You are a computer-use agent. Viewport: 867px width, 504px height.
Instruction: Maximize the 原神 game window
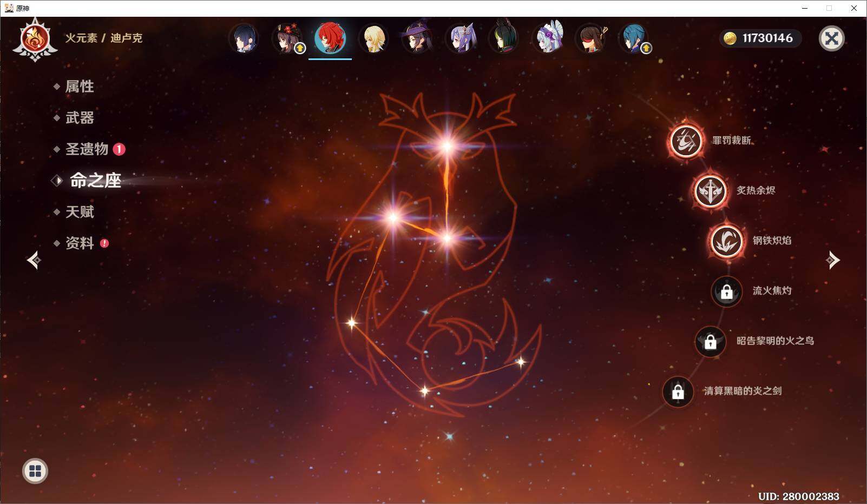[829, 8]
